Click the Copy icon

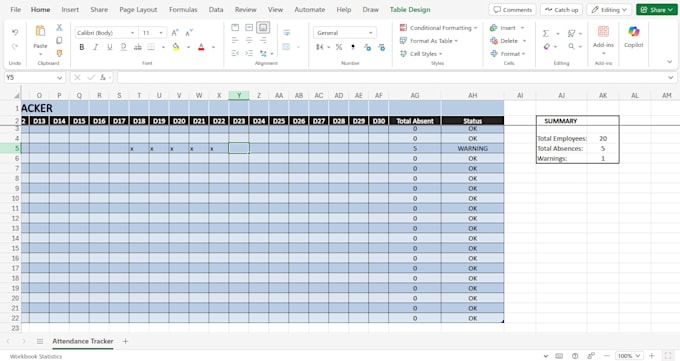59,40
